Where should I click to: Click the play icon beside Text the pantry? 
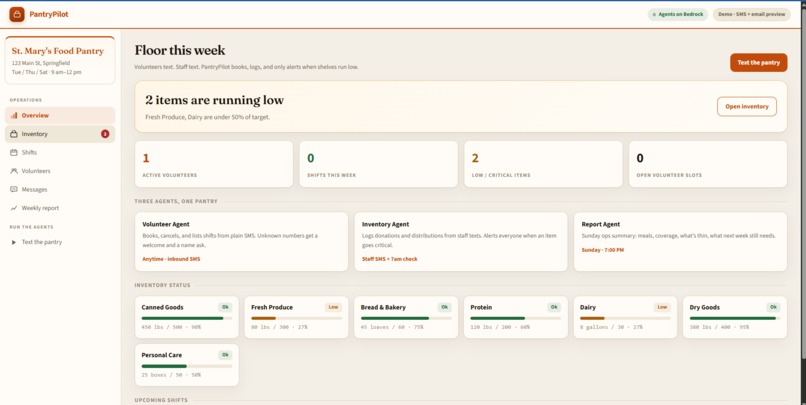14,242
